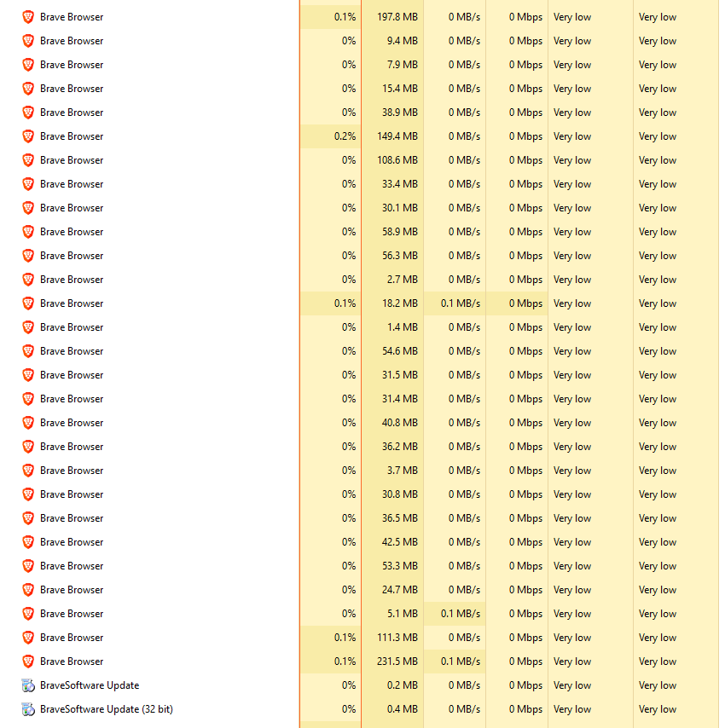Click the Brave icon in the 3.7 MB row
The width and height of the screenshot is (725, 728).
[28, 471]
